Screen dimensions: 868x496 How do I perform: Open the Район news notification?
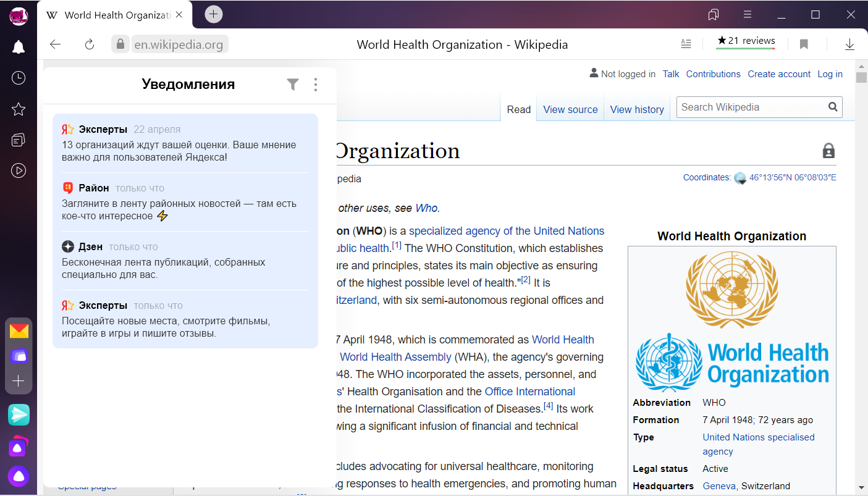click(x=185, y=202)
